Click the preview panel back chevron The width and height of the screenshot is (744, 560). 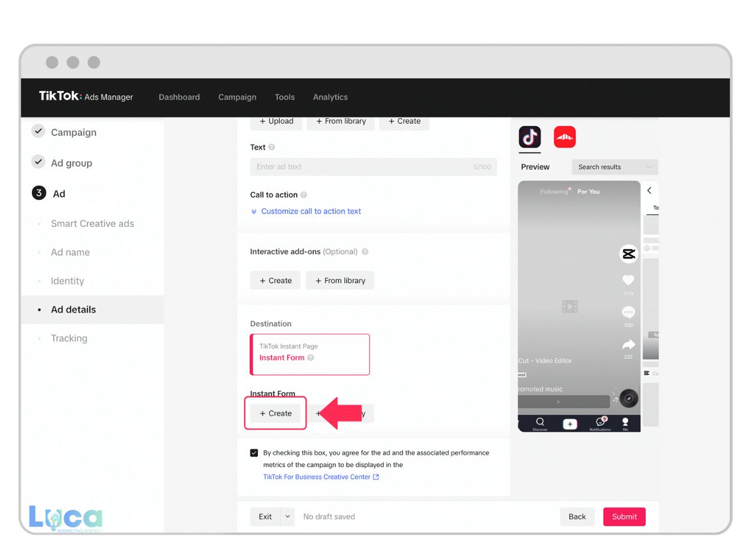(650, 190)
